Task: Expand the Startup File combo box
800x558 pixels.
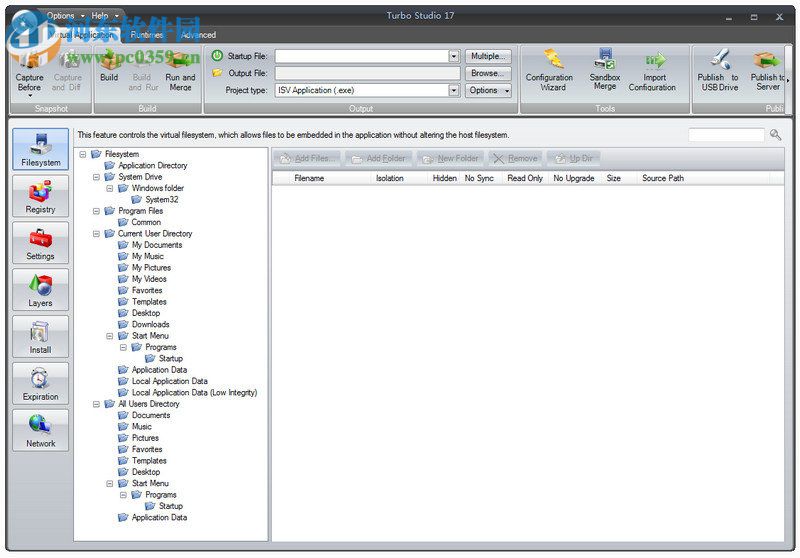Action: (x=454, y=57)
